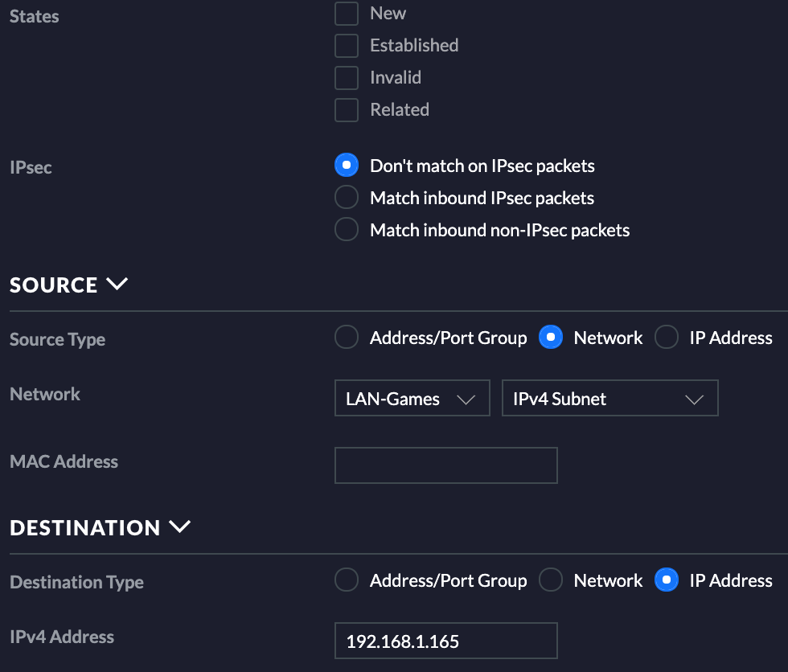Click the IPv4 Address field 192.168.1.165
The height and width of the screenshot is (672, 788).
pyautogui.click(x=445, y=641)
